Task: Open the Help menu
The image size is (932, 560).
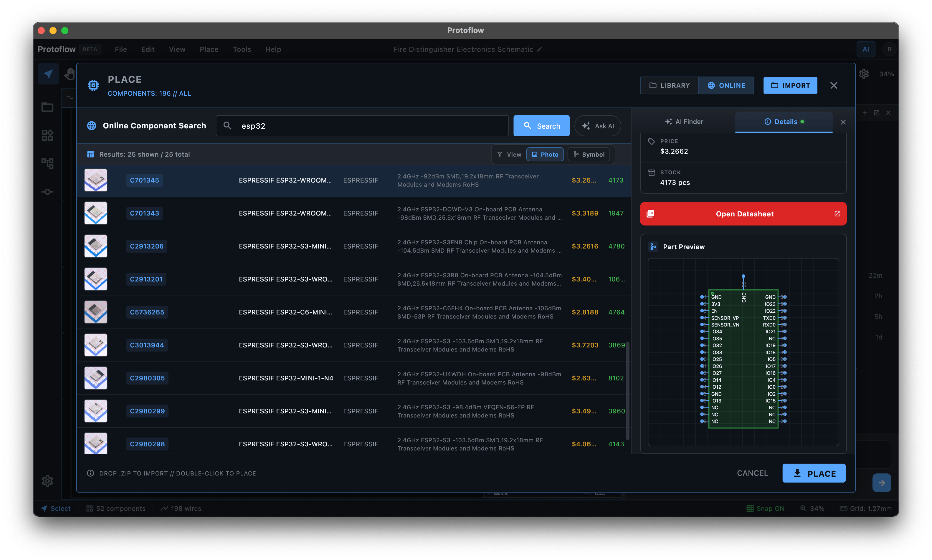Action: (x=273, y=49)
